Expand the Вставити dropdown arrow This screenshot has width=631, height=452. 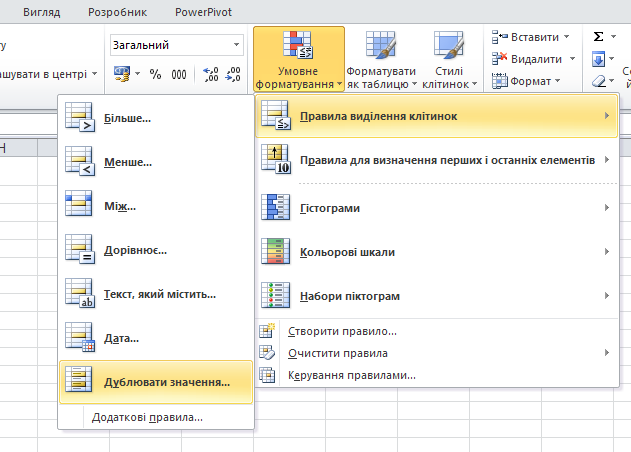click(567, 37)
